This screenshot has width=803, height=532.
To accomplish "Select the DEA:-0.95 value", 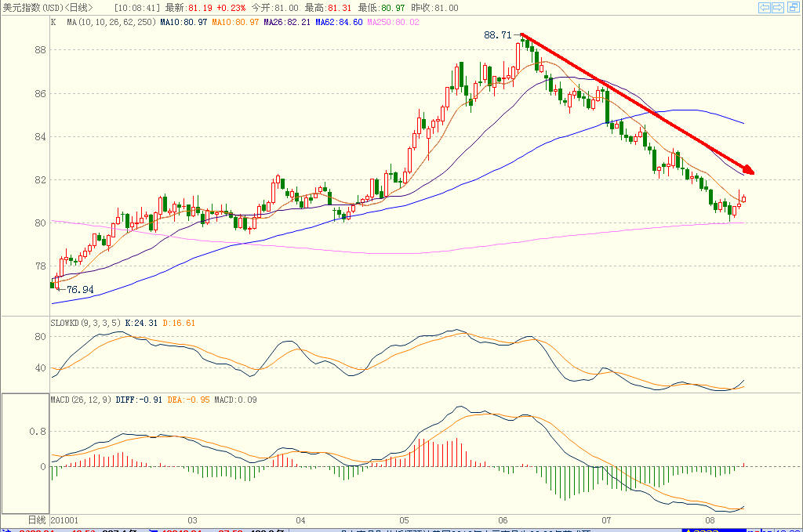I will click(x=188, y=400).
